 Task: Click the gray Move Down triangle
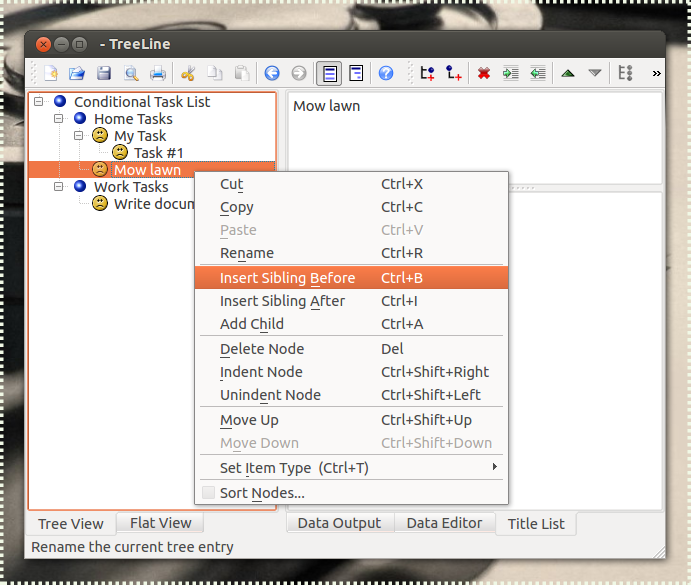595,73
